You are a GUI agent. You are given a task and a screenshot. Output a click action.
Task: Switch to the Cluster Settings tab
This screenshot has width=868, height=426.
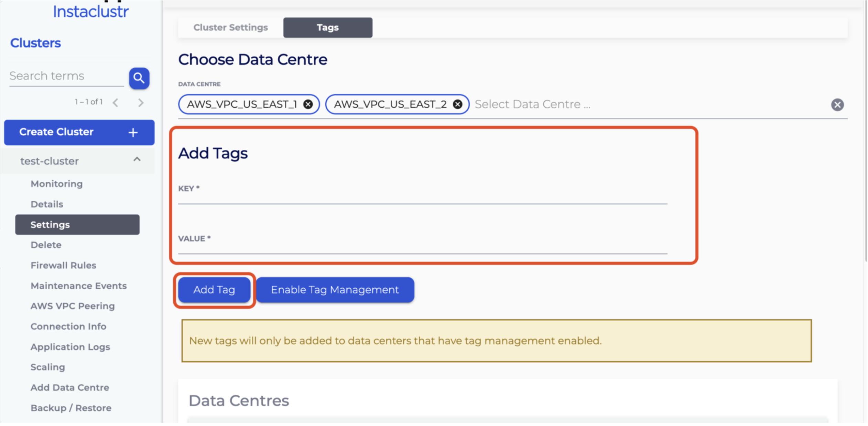pos(230,27)
